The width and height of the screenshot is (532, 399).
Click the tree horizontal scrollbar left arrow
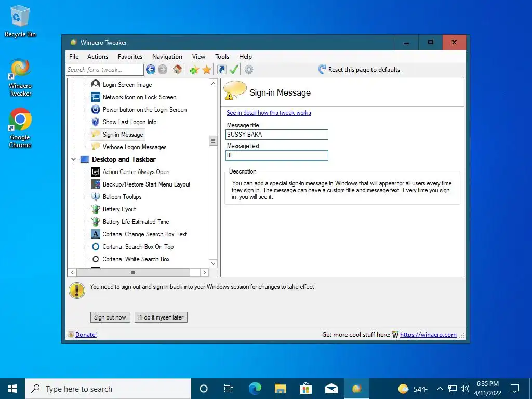click(72, 272)
